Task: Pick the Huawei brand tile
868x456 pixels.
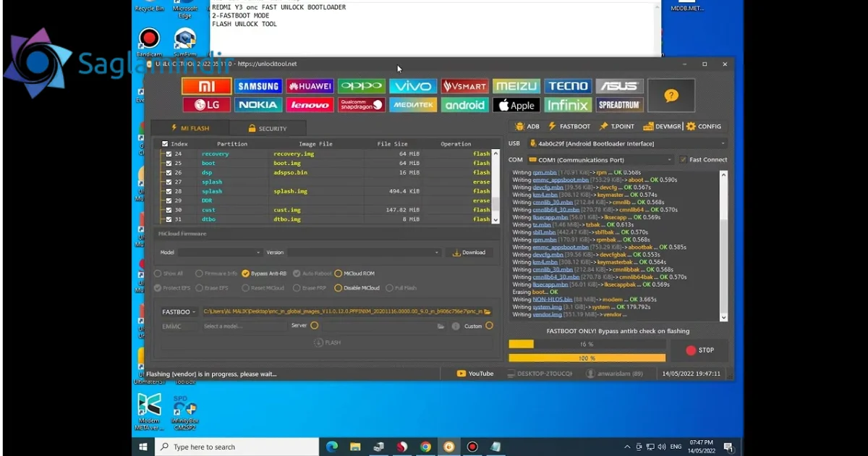Action: pyautogui.click(x=310, y=86)
